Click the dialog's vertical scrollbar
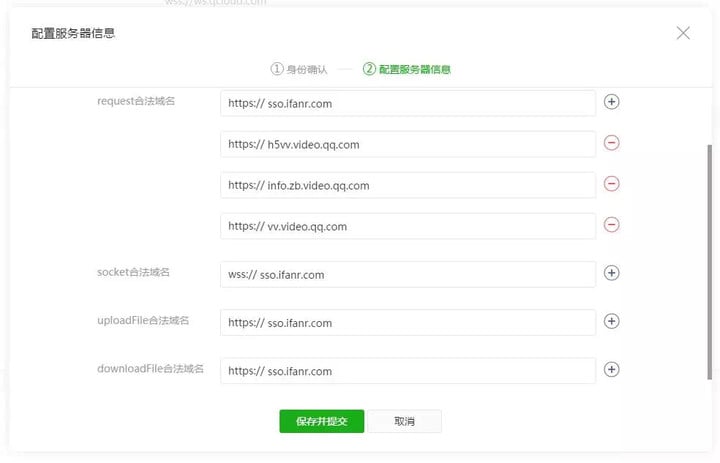 click(709, 262)
